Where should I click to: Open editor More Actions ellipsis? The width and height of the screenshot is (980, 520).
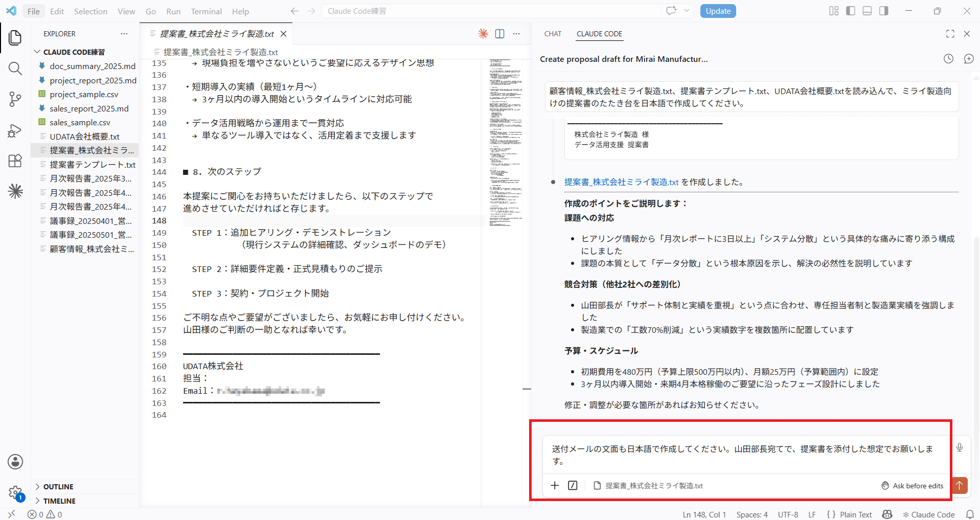[x=516, y=34]
